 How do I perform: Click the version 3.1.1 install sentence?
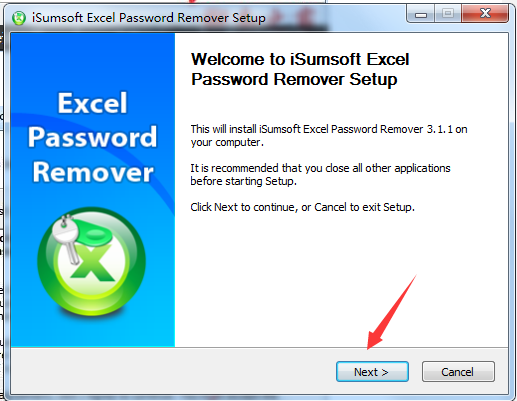tap(329, 136)
